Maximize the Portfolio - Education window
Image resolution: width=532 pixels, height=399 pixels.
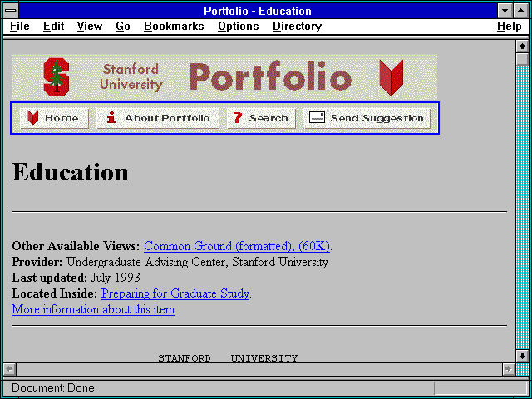521,11
